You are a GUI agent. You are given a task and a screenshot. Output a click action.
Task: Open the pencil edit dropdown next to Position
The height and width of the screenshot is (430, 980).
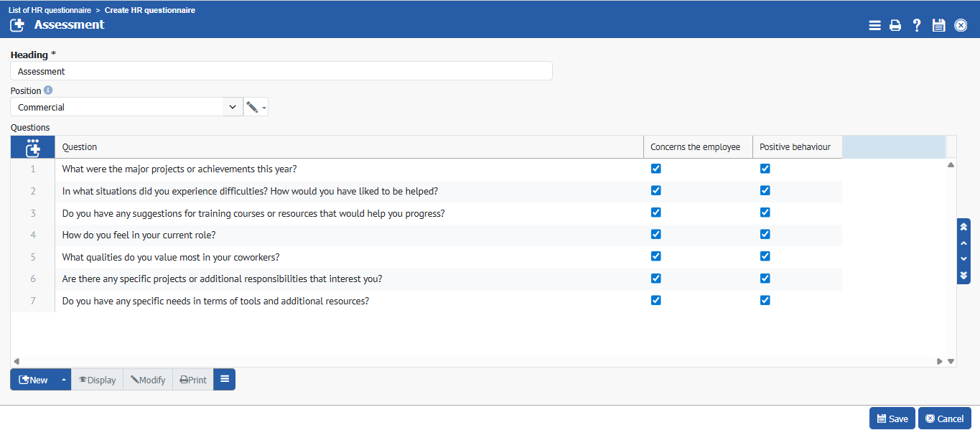pyautogui.click(x=256, y=107)
